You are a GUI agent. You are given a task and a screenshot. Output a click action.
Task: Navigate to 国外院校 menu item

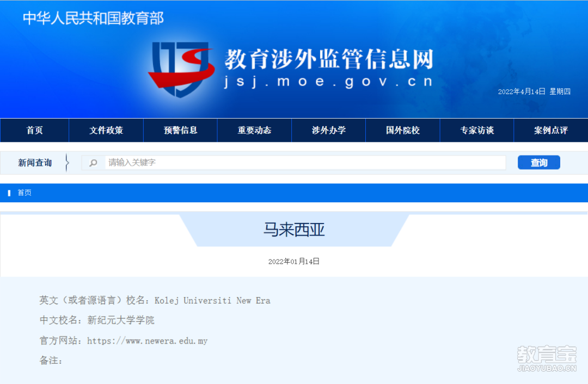[x=403, y=131]
